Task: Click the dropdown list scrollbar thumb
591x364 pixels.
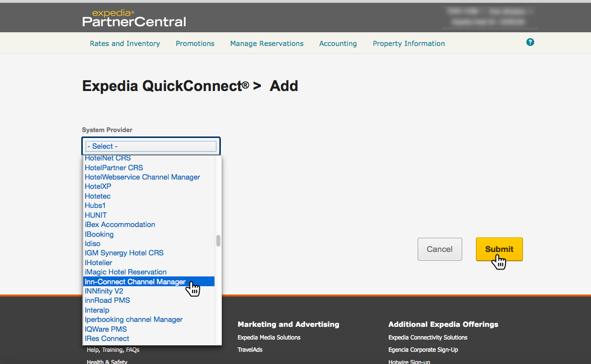Action: click(x=218, y=241)
